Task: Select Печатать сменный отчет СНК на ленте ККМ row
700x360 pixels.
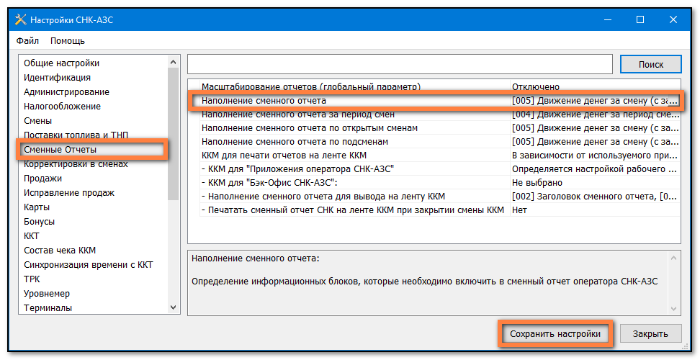Action: tap(440, 210)
